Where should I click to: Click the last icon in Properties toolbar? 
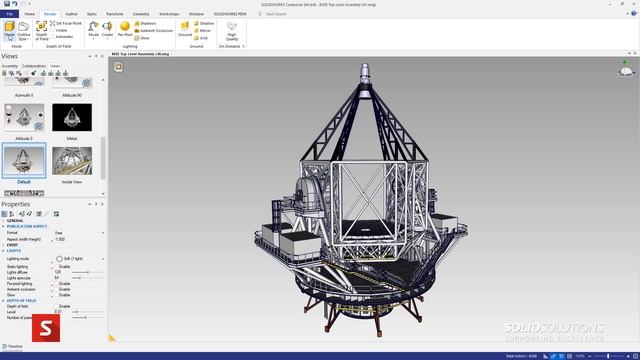click(56, 214)
